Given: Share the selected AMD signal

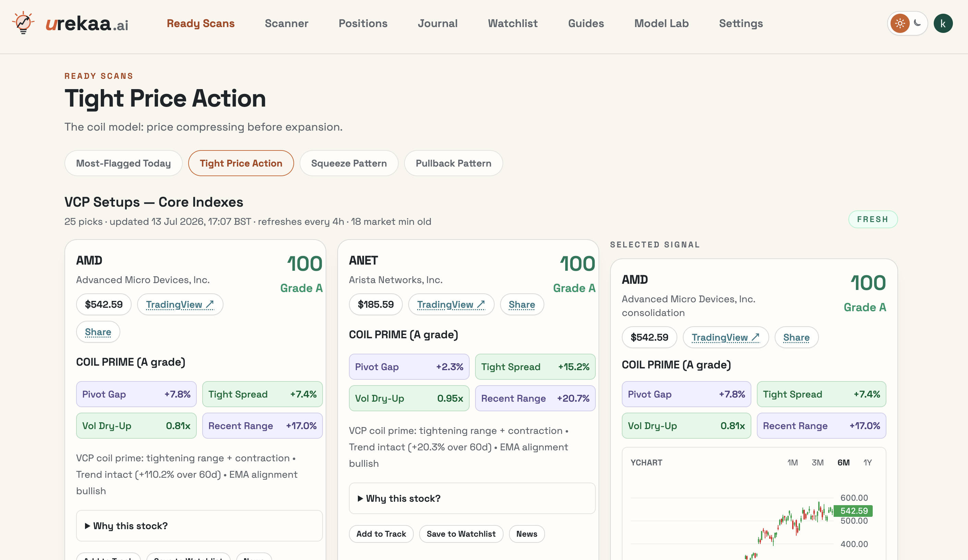Looking at the screenshot, I should 796,337.
